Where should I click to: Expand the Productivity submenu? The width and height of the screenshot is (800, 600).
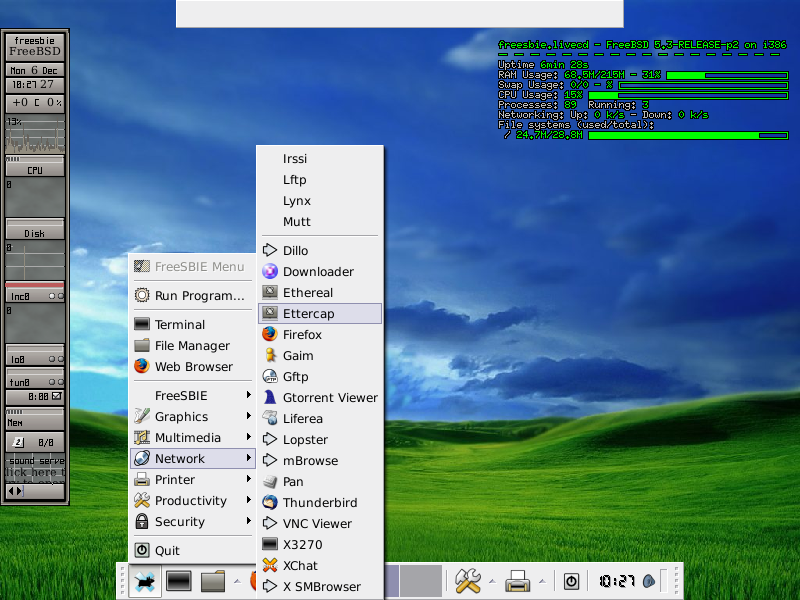(x=192, y=501)
